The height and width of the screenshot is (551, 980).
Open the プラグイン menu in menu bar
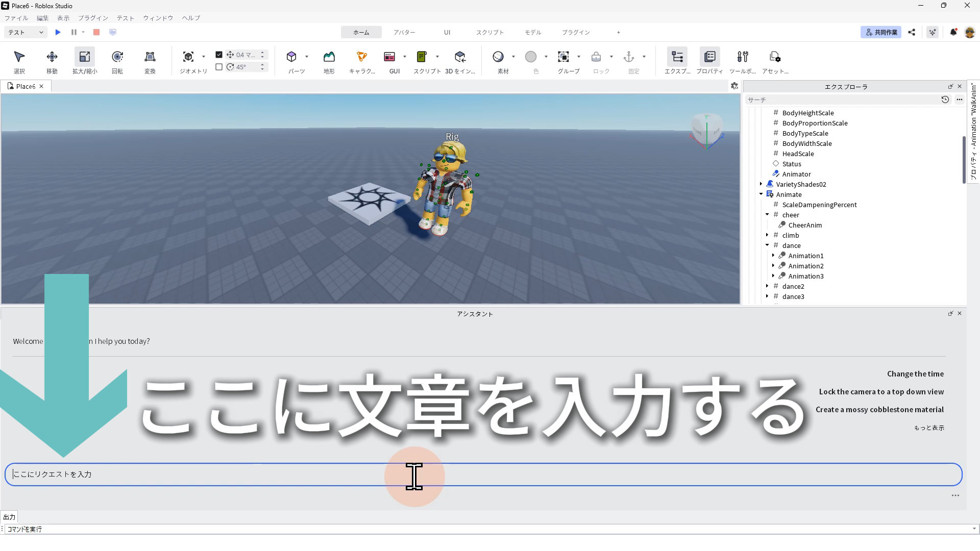pyautogui.click(x=93, y=18)
